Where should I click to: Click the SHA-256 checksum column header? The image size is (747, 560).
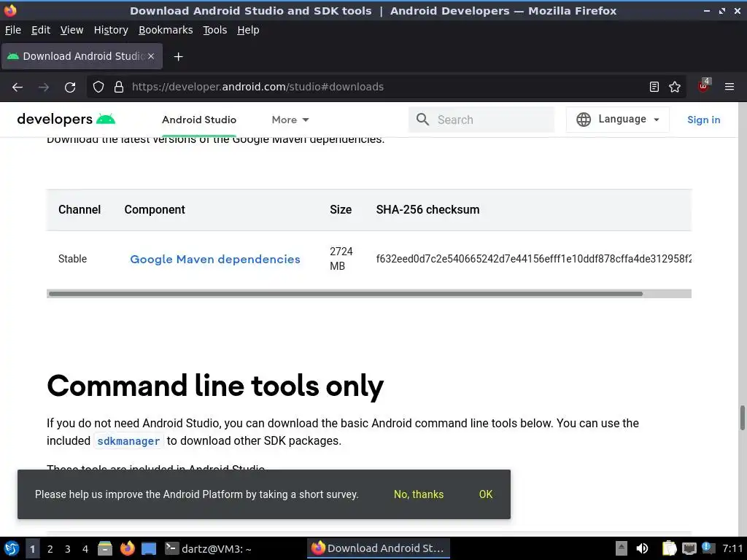coord(427,209)
